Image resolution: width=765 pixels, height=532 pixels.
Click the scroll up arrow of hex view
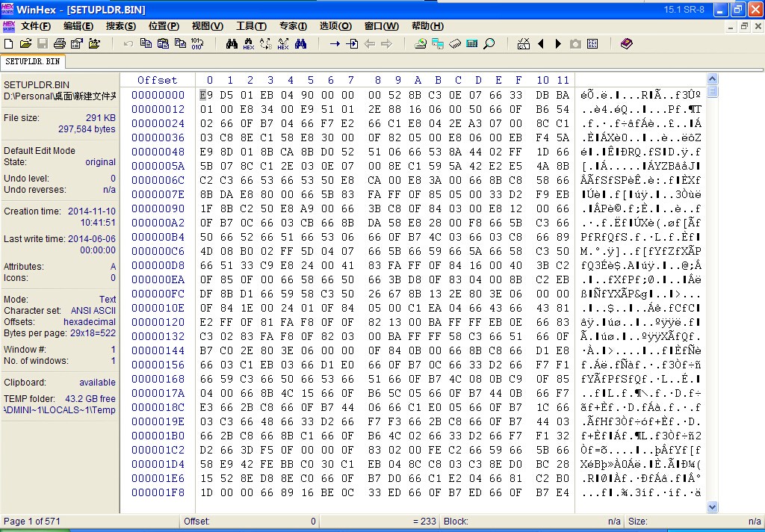click(712, 79)
